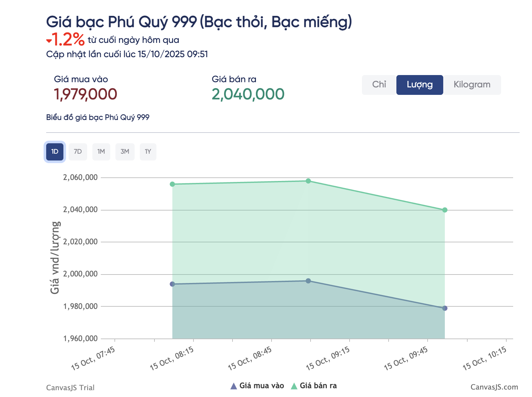Show the 1M price history

101,152
